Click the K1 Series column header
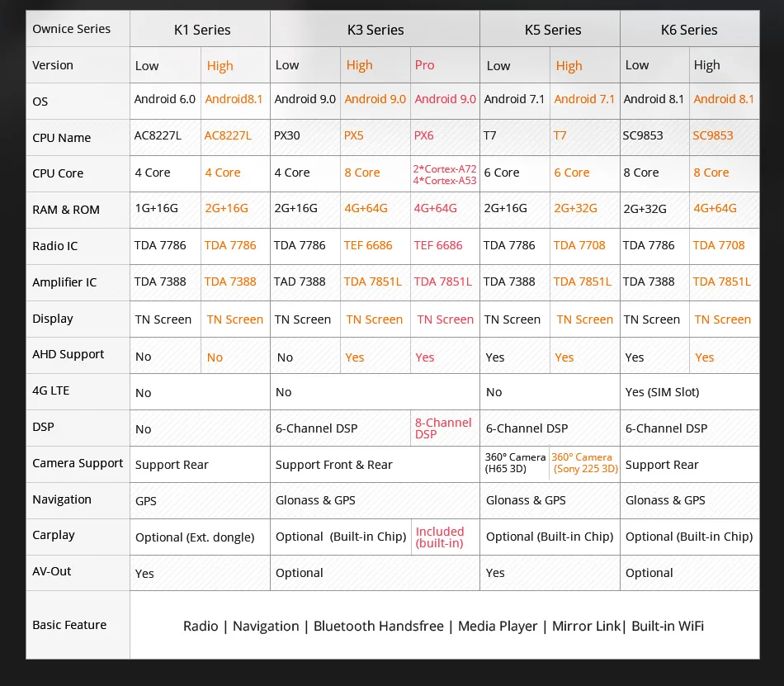 [x=200, y=29]
